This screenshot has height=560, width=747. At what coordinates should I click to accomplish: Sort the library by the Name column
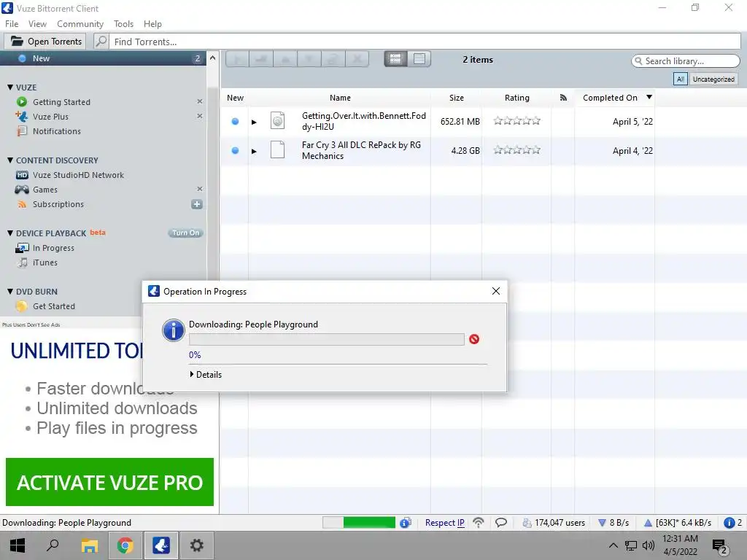(340, 98)
